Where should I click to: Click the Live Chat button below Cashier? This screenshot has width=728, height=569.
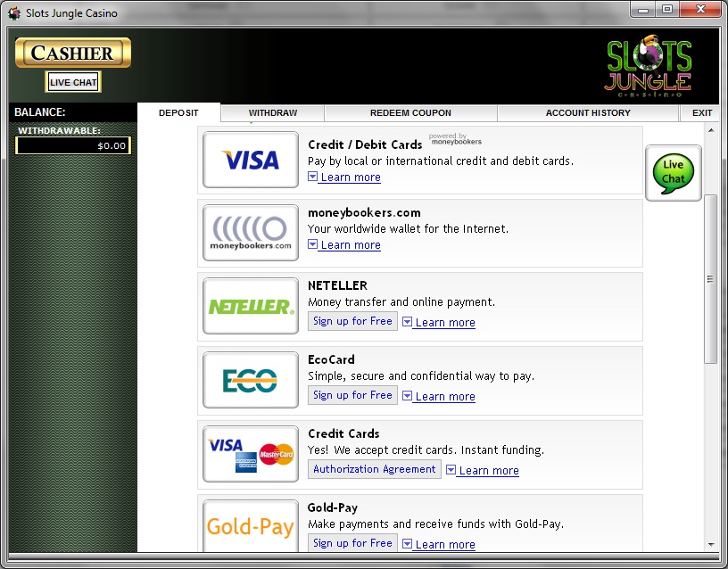tap(73, 83)
